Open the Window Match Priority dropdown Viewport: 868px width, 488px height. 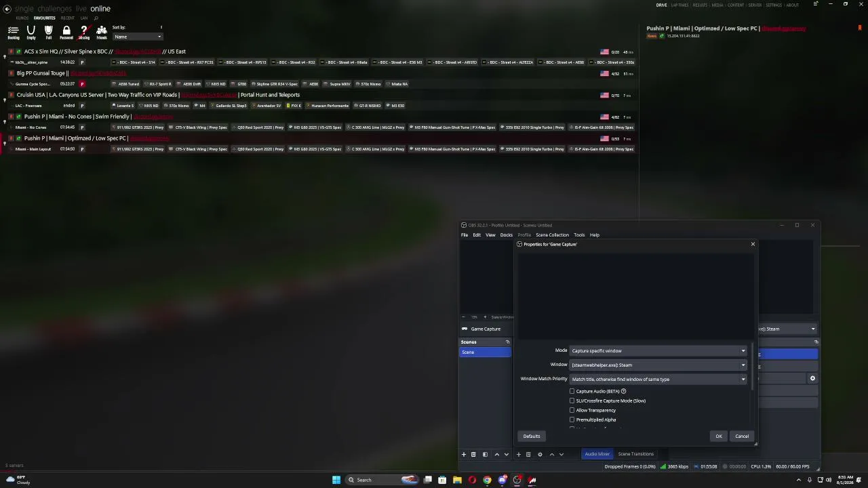(x=658, y=379)
